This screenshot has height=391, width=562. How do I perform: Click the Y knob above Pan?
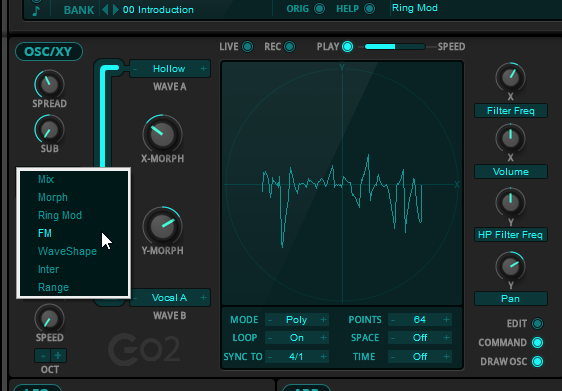(x=510, y=266)
